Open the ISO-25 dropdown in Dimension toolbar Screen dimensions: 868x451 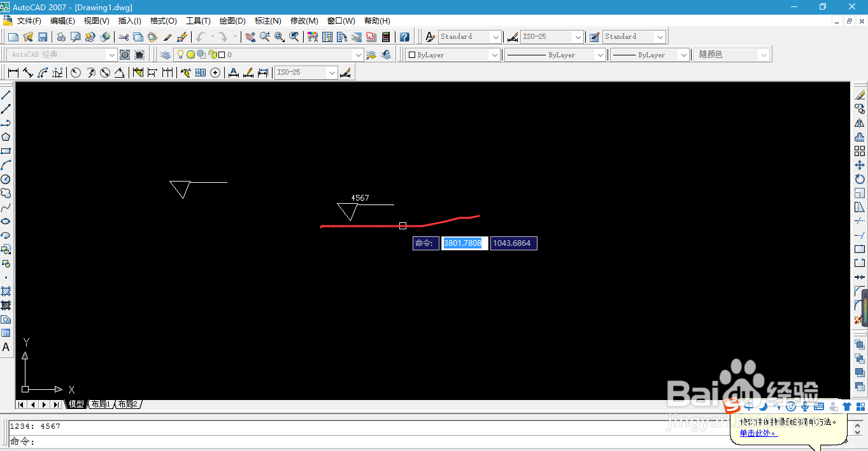332,73
